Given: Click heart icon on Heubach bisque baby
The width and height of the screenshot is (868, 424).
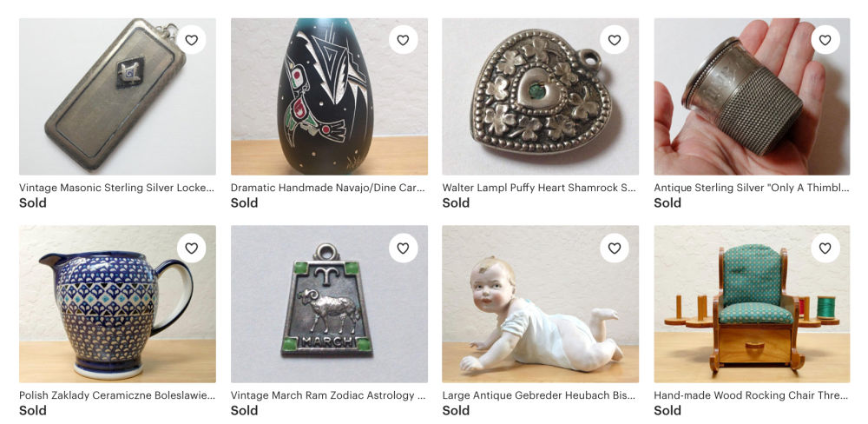Looking at the screenshot, I should [615, 248].
